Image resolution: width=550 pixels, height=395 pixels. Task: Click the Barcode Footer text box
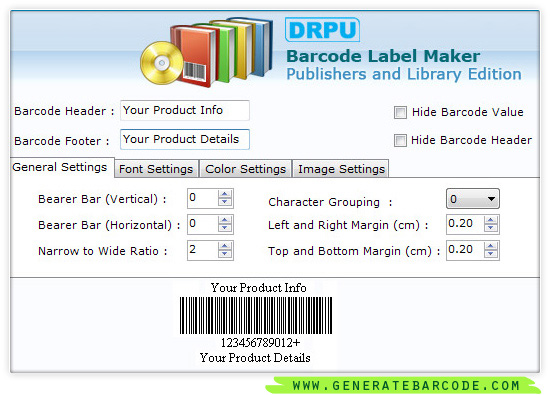(185, 139)
